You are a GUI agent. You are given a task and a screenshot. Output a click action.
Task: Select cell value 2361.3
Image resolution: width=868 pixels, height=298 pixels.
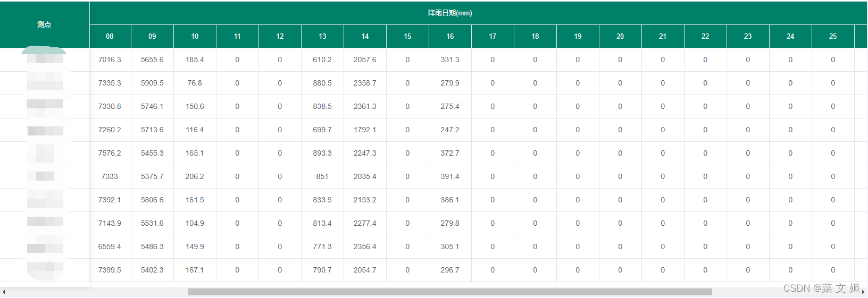pos(365,106)
